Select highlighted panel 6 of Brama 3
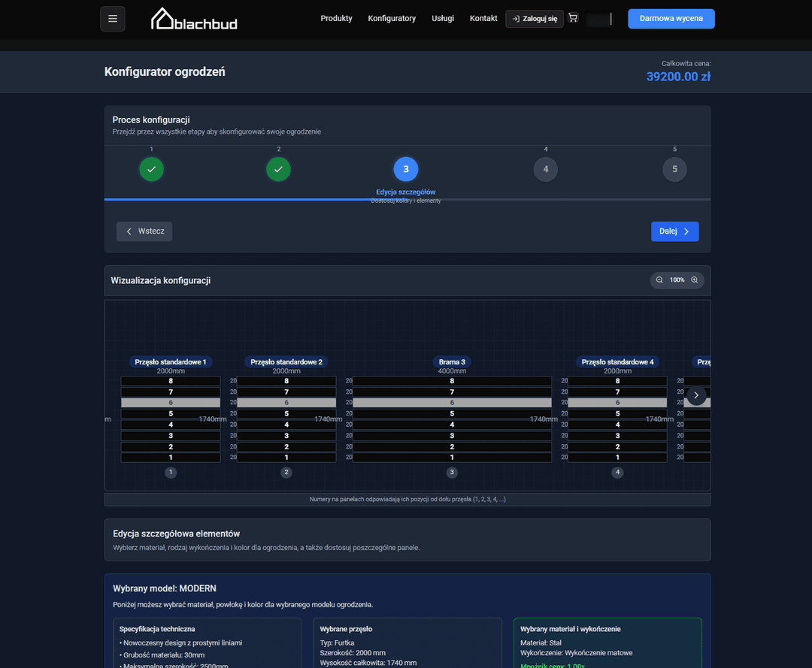This screenshot has width=812, height=668. click(452, 403)
